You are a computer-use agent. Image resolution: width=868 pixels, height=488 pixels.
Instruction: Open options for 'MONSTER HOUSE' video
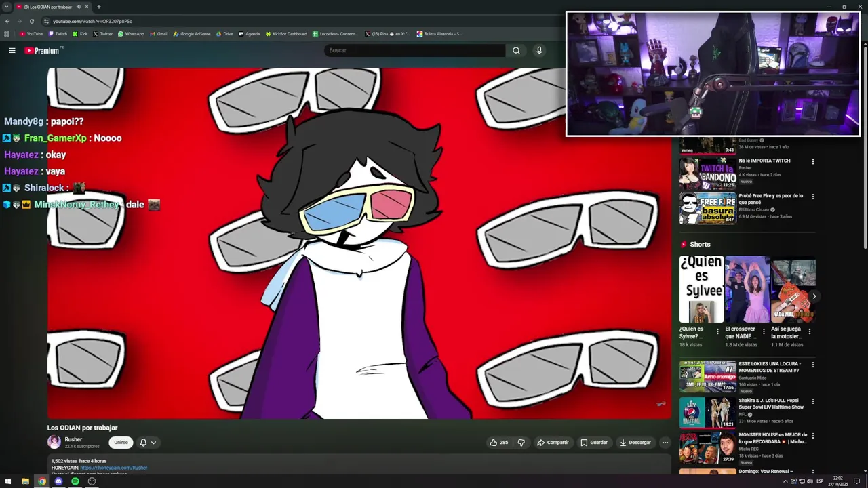click(812, 436)
